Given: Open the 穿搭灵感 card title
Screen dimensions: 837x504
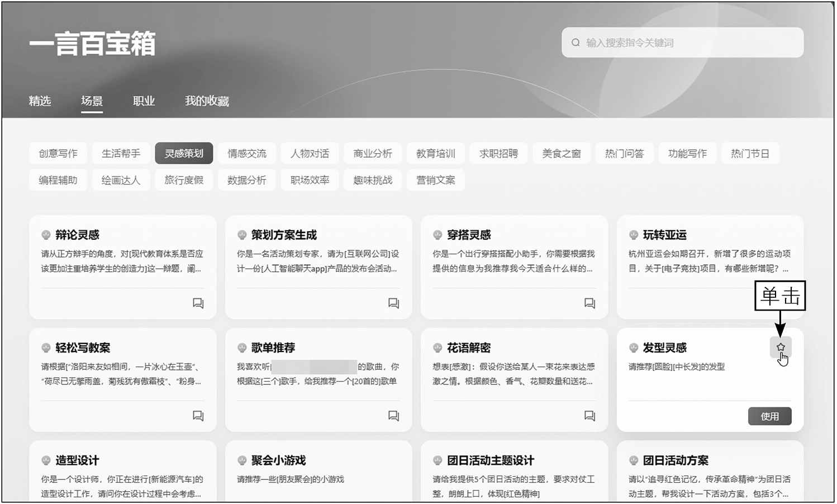Looking at the screenshot, I should (x=469, y=235).
